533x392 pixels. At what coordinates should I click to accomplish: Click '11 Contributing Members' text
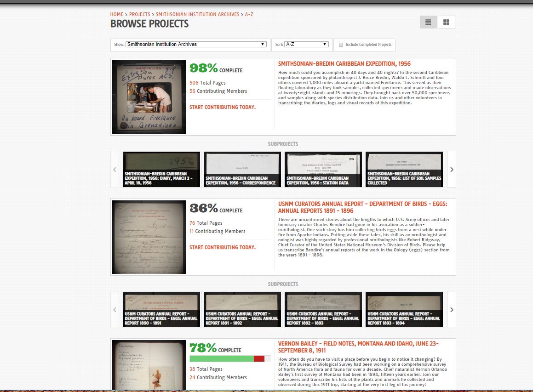coord(217,231)
